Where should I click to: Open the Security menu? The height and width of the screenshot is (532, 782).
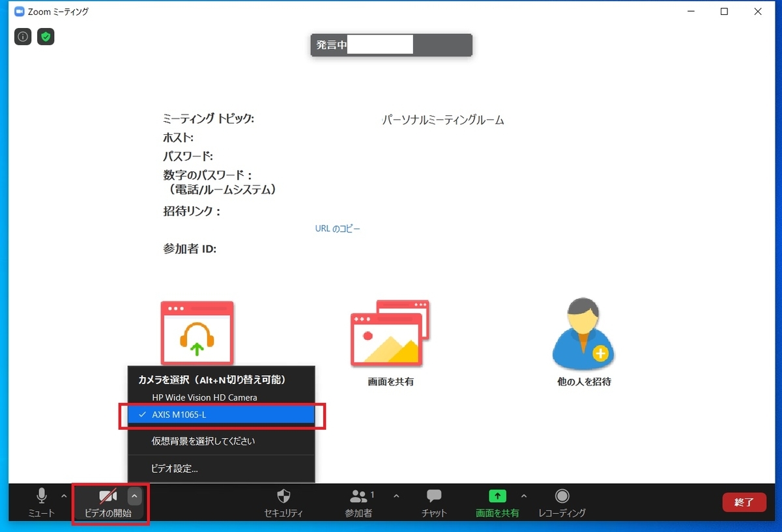(x=283, y=503)
